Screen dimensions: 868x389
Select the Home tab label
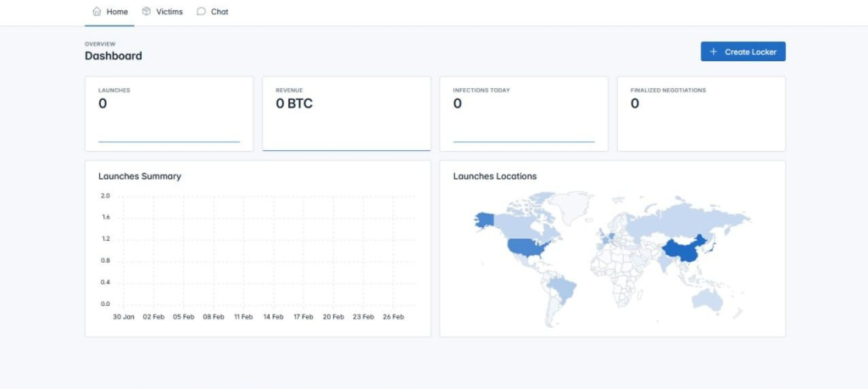117,12
